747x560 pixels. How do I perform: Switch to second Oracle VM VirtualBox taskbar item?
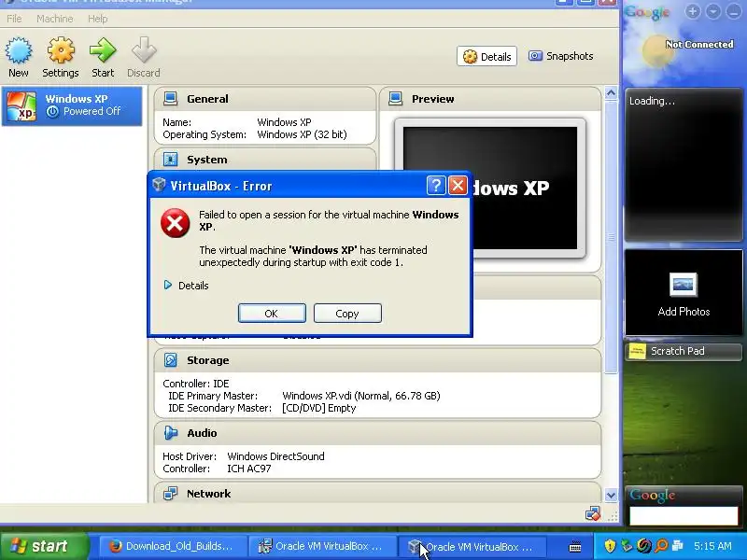(472, 546)
